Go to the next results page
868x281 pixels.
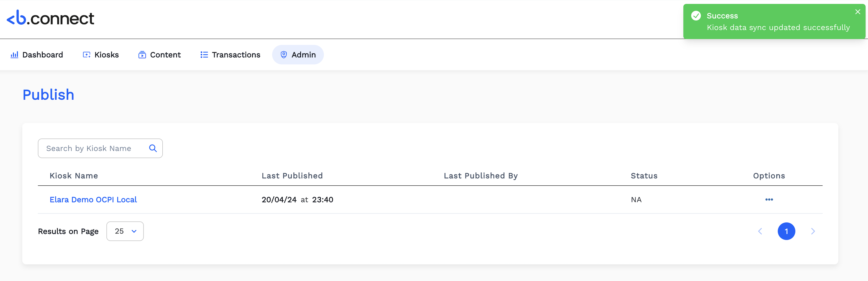tap(813, 231)
